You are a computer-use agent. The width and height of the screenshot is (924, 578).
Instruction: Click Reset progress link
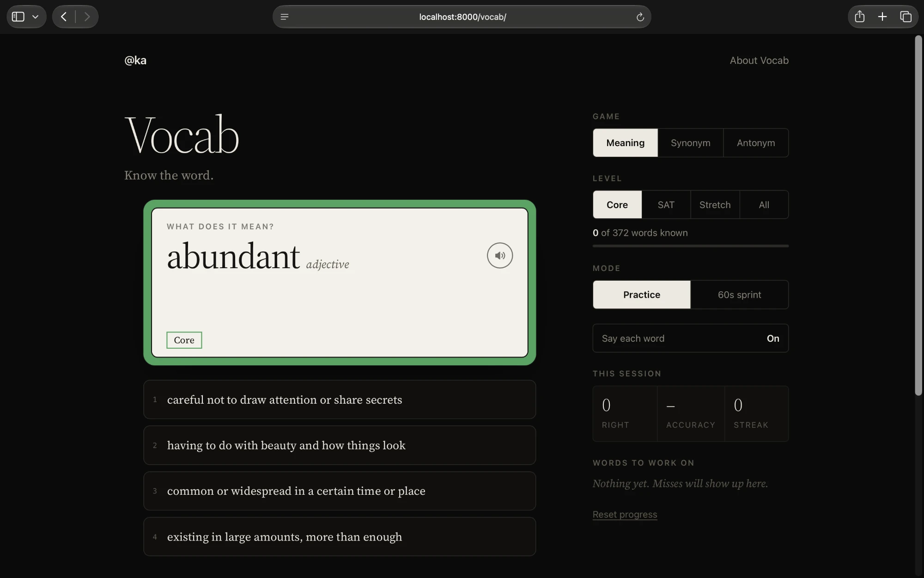click(x=625, y=514)
